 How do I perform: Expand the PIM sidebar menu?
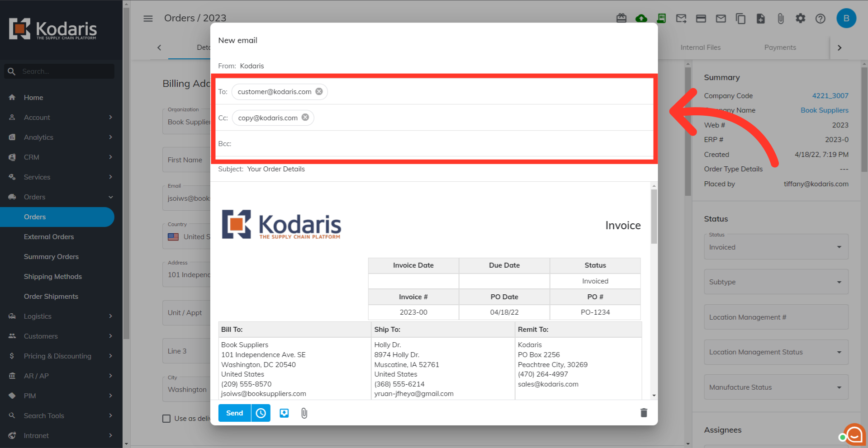61,396
